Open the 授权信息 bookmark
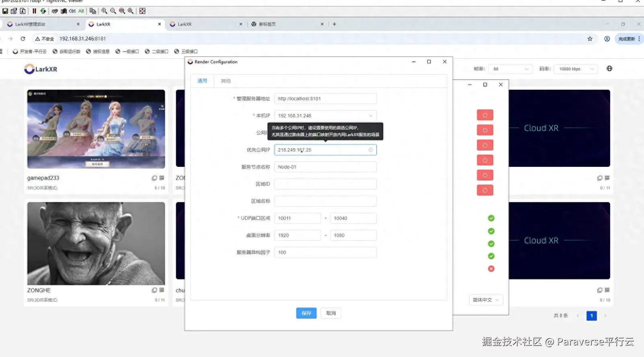Viewport: 644px width, 357px height. coord(98,51)
